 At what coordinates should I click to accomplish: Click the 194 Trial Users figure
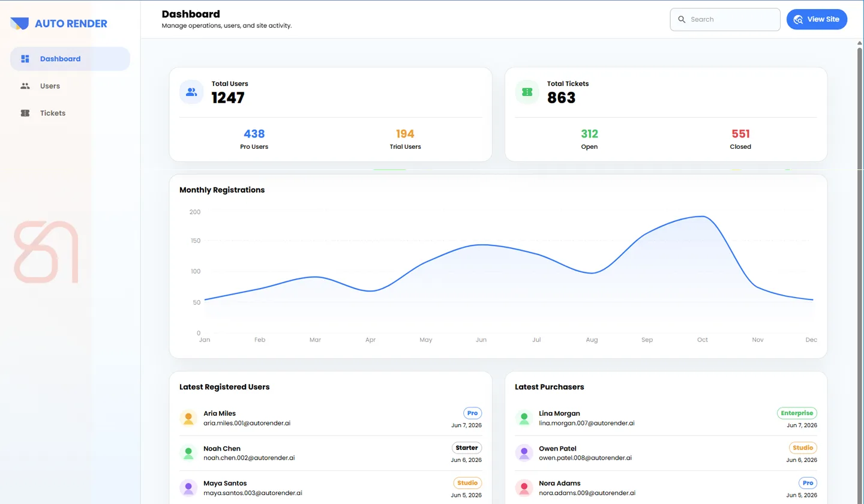coord(405,134)
